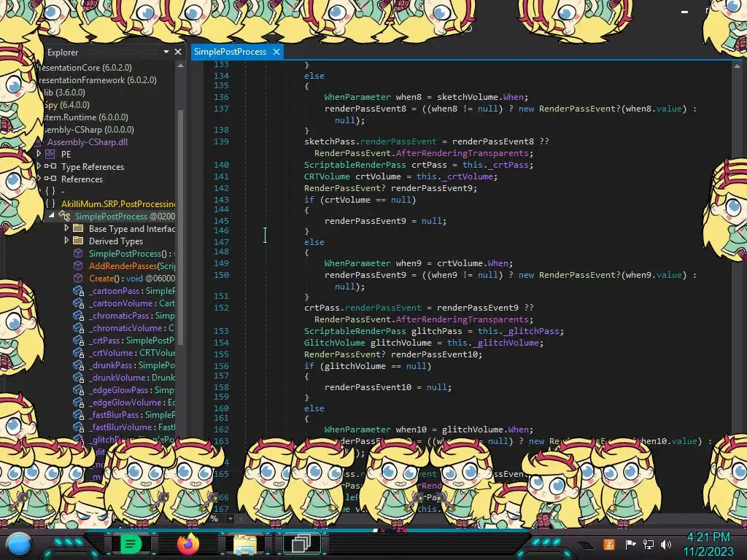This screenshot has width=747, height=560.
Task: Open the Start orb button
Action: click(18, 545)
